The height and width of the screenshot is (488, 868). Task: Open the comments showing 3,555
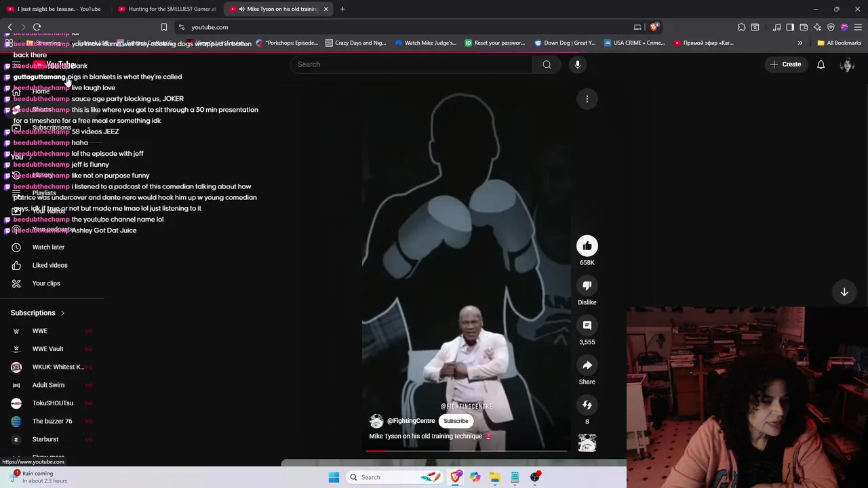pyautogui.click(x=587, y=325)
